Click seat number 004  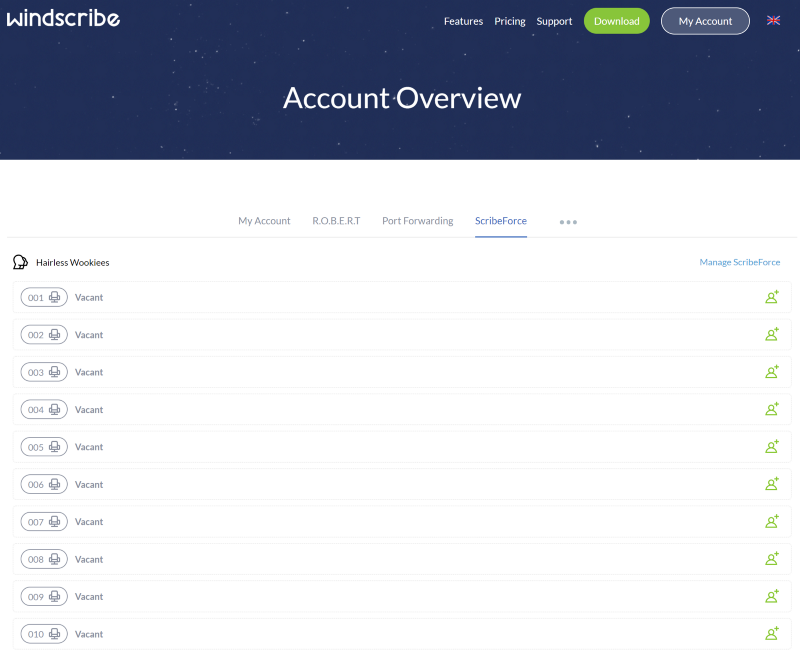coord(36,410)
